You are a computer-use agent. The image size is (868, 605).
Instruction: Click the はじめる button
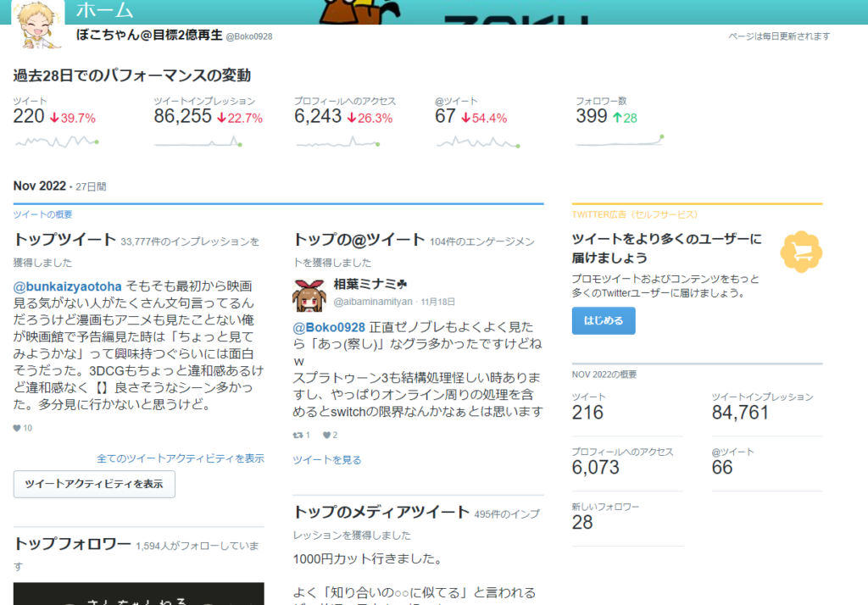(x=604, y=320)
